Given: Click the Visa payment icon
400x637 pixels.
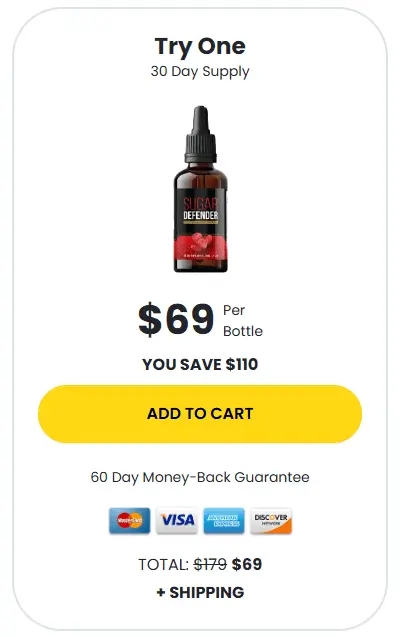Looking at the screenshot, I should [177, 520].
